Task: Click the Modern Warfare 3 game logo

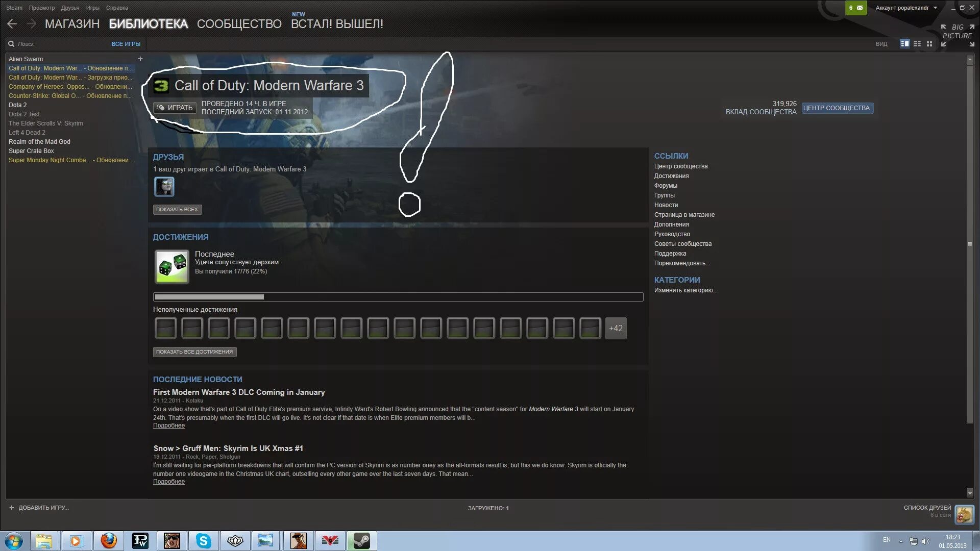Action: click(x=161, y=85)
